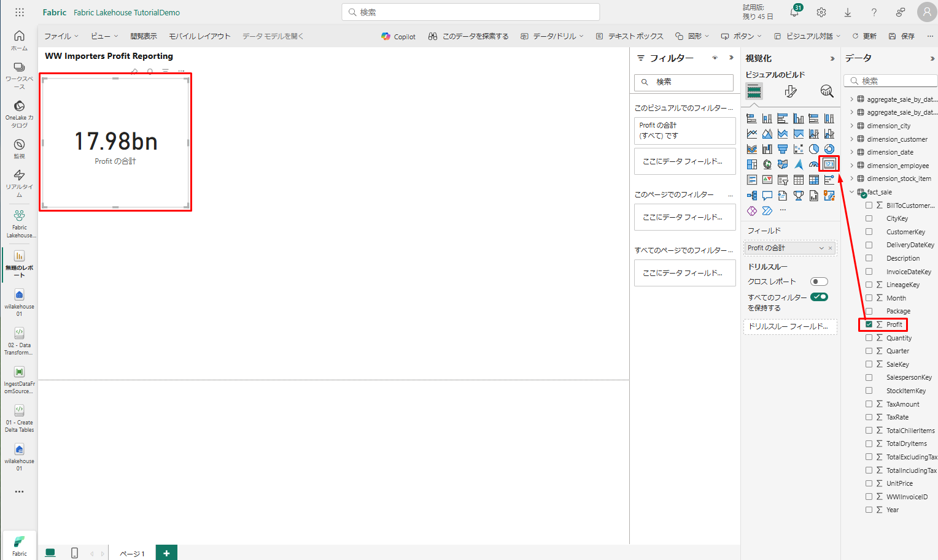
Task: Expand the dimension_customer table
Action: coord(852,139)
